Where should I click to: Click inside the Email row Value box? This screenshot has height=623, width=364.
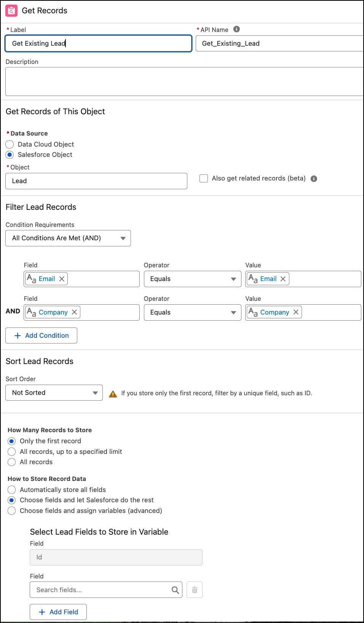click(x=303, y=279)
